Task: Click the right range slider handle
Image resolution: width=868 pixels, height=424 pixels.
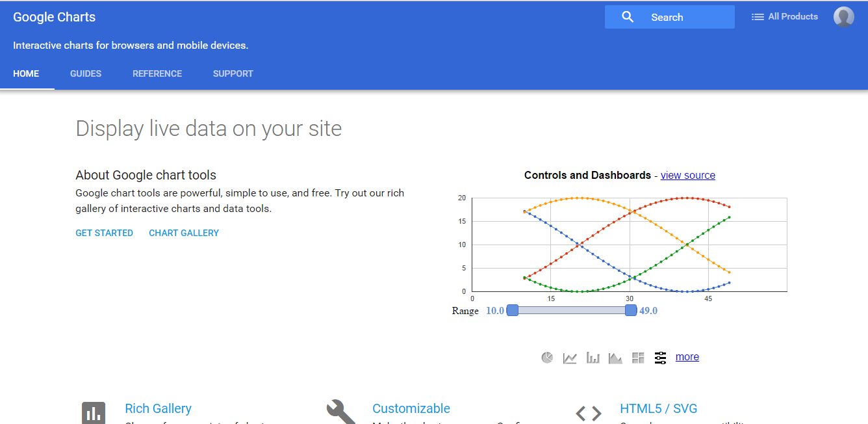Action: pyautogui.click(x=630, y=310)
